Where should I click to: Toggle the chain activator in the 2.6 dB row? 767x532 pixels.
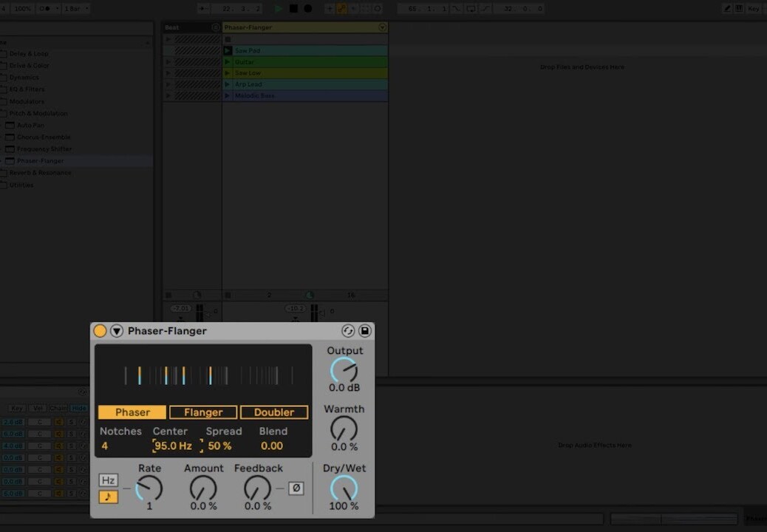(x=58, y=422)
